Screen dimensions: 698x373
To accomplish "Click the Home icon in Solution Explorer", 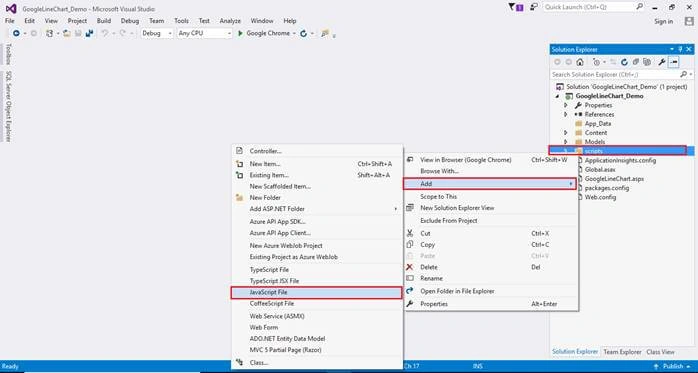I will pyautogui.click(x=580, y=62).
